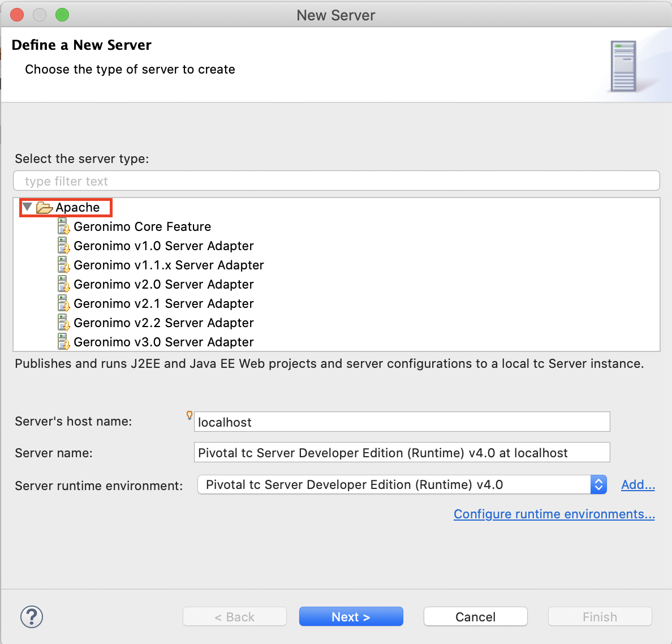Click the Geronimo v3.0 Server Adapter icon
Viewport: 672px width, 644px height.
pos(63,342)
